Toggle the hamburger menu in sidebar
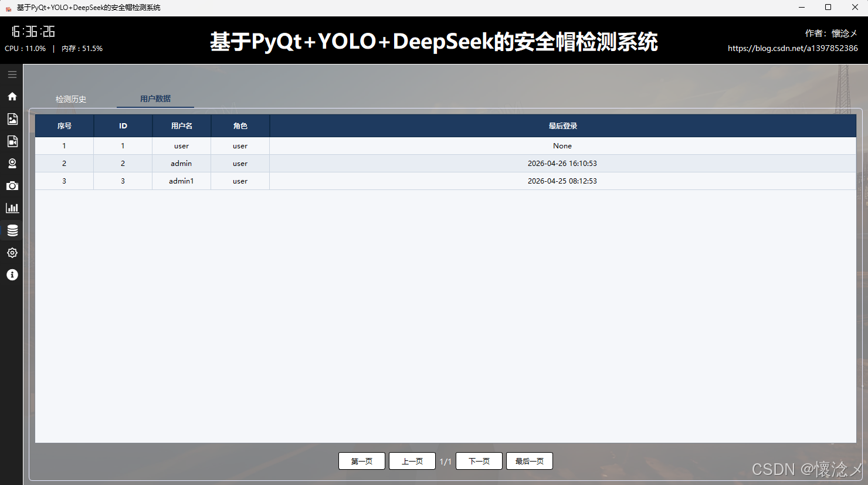This screenshot has width=868, height=485. point(12,74)
